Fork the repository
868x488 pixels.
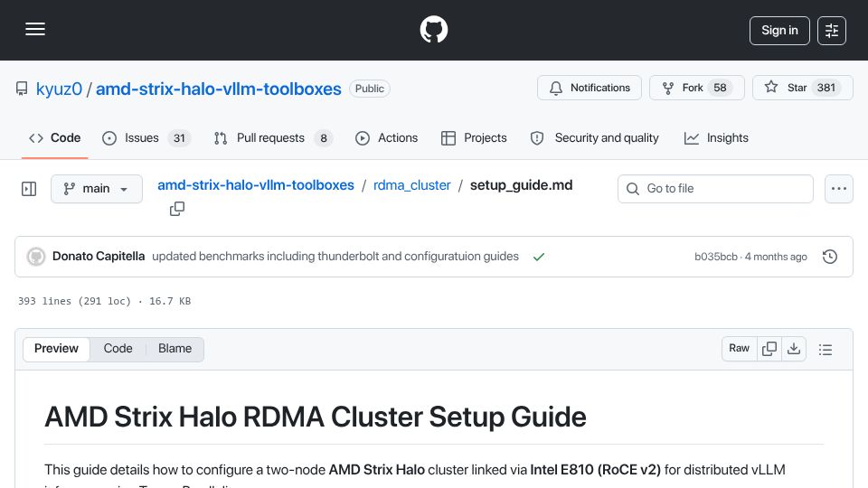[696, 88]
